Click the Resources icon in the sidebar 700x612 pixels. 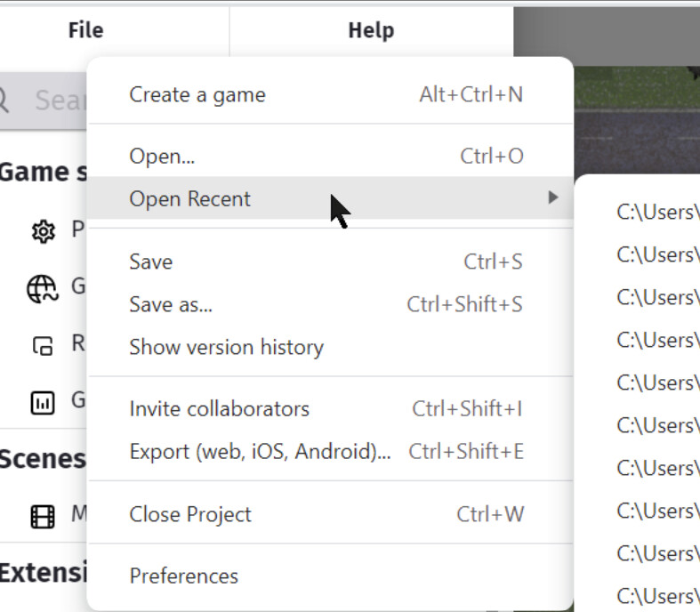(42, 346)
